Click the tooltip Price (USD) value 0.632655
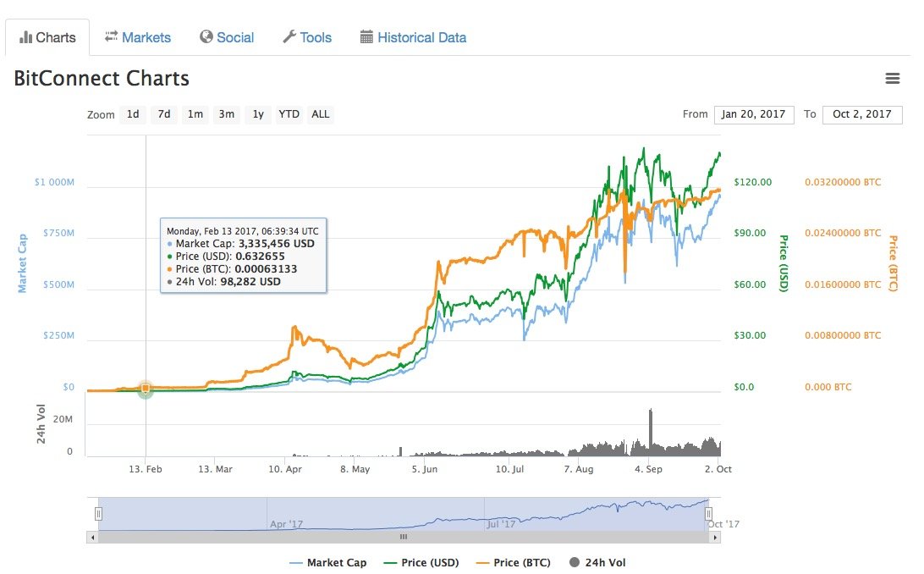This screenshot has width=924, height=574. coord(260,257)
